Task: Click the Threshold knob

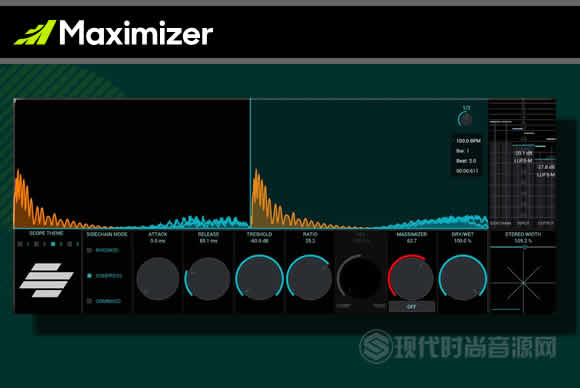Action: (x=259, y=278)
